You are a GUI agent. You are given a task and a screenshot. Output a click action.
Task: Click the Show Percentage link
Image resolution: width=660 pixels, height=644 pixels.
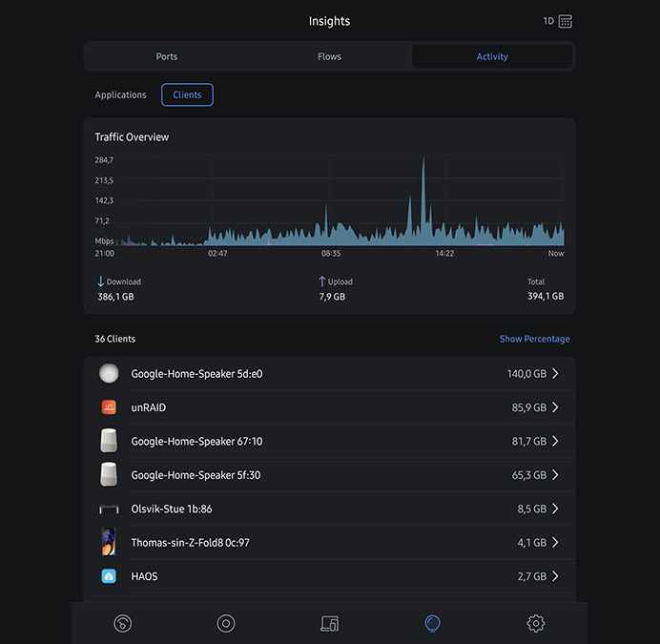(x=534, y=339)
